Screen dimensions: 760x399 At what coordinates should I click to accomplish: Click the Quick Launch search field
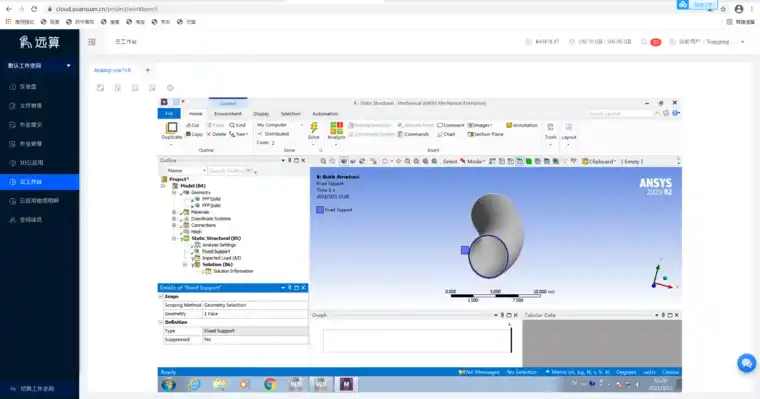click(x=620, y=113)
